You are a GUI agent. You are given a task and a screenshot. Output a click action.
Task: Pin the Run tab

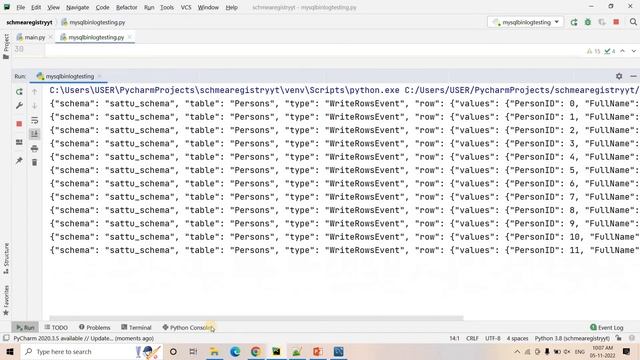point(19,160)
